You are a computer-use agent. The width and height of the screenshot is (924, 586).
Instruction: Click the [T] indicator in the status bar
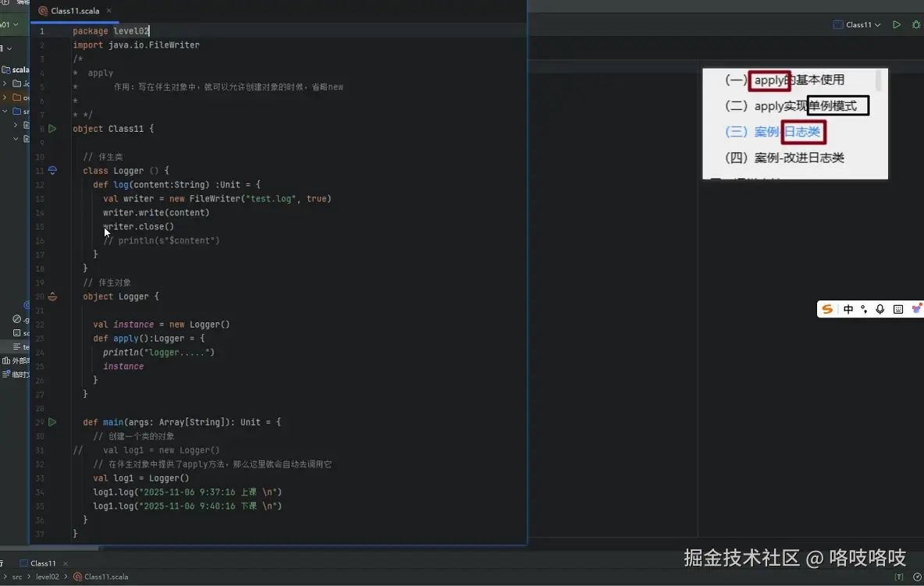coord(899,577)
